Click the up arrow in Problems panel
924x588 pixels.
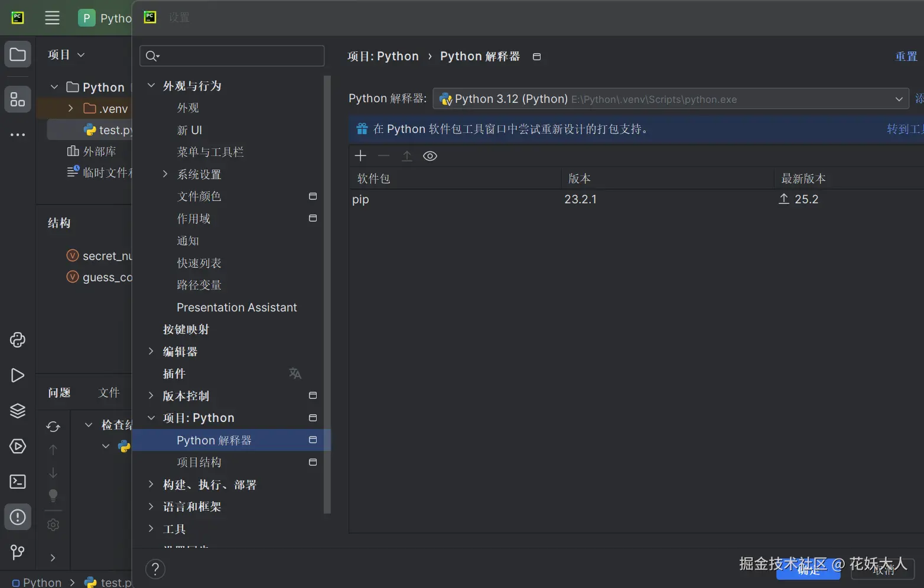point(53,450)
